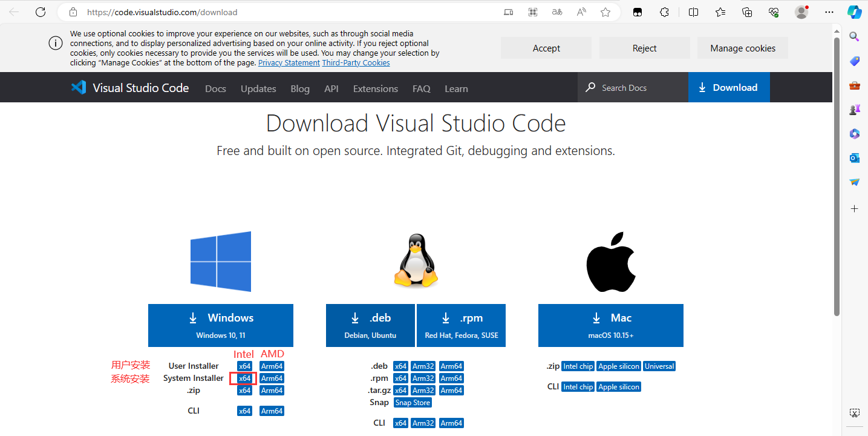
Task: Click the address bar URL
Action: [162, 12]
